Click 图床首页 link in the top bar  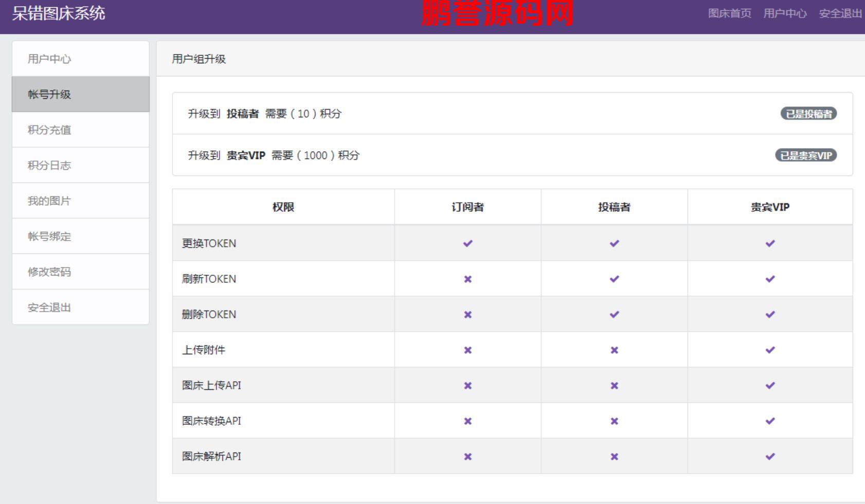click(729, 13)
